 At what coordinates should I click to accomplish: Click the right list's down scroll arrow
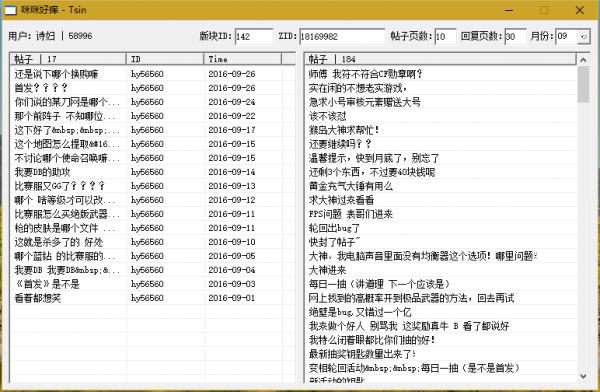pyautogui.click(x=583, y=376)
